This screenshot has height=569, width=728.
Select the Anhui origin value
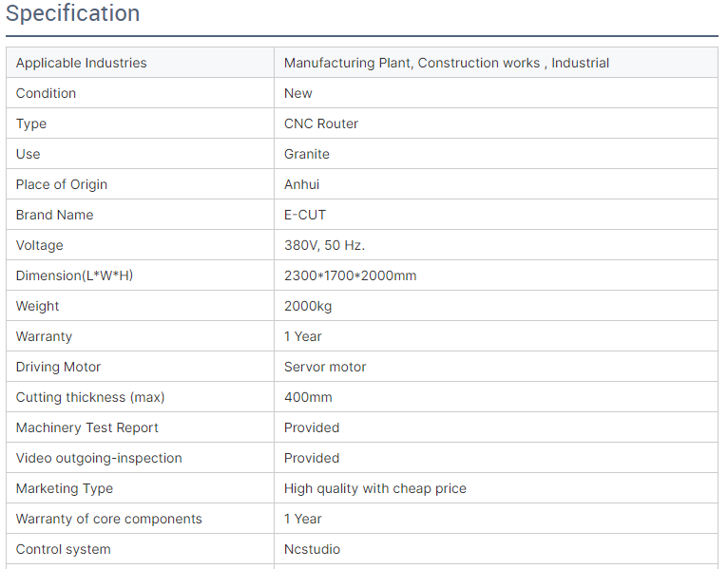click(x=301, y=184)
